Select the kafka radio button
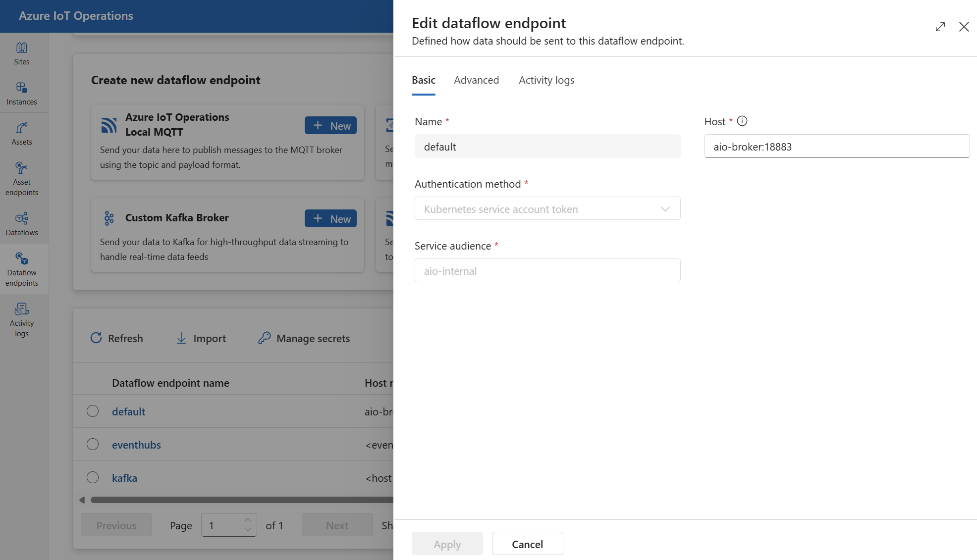This screenshot has height=560, width=977. pyautogui.click(x=92, y=477)
